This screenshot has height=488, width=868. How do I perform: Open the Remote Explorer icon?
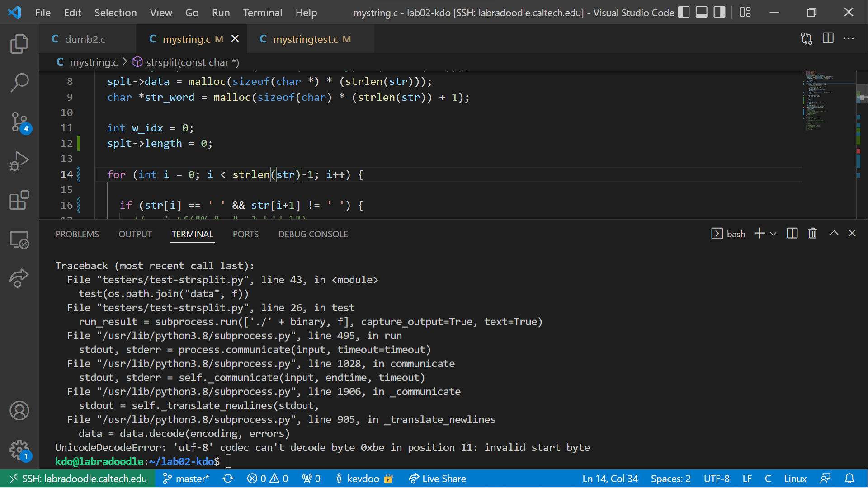click(19, 239)
